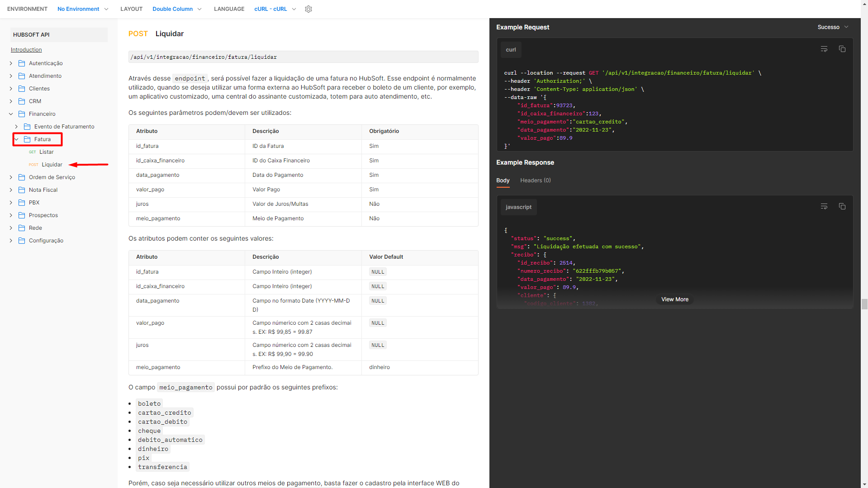The image size is (868, 488).
Task: Open the Sucesso example selector dropdown
Action: 833,27
